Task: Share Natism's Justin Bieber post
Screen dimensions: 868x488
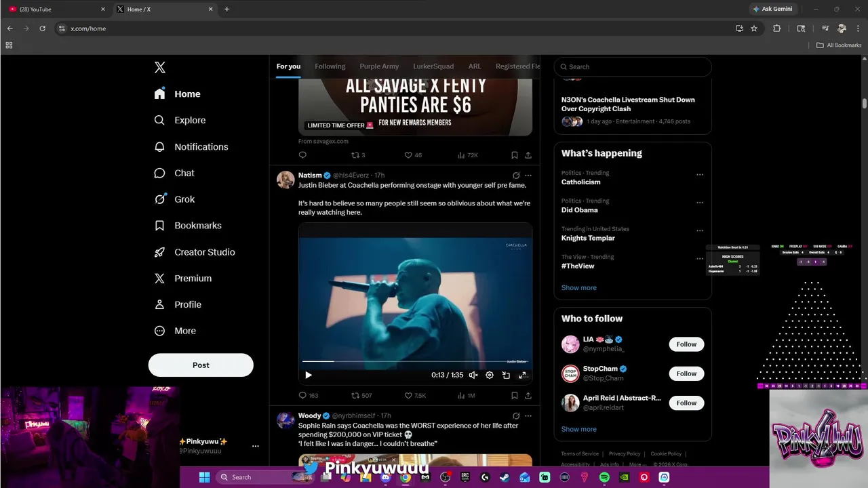Action: 528,395
